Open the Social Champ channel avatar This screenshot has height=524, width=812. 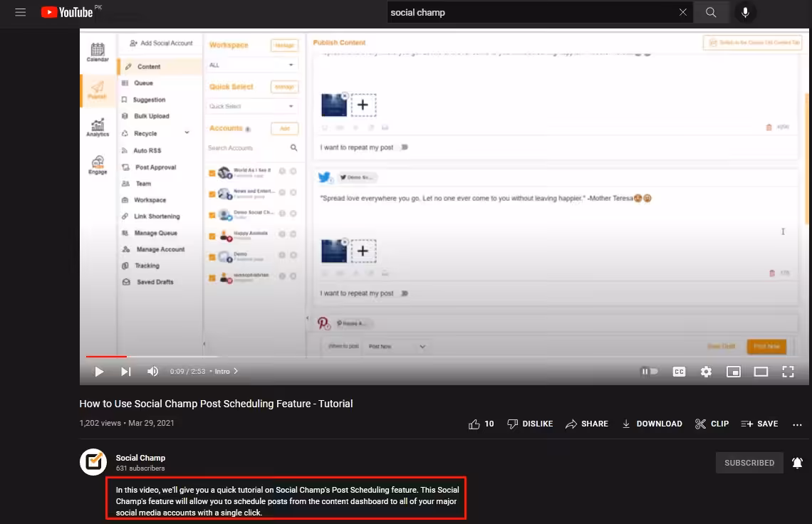(93, 462)
